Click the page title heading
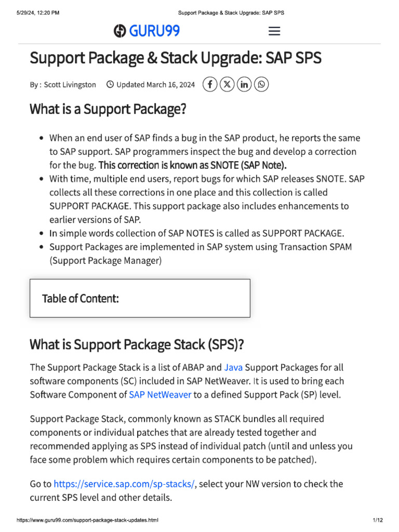 click(176, 58)
